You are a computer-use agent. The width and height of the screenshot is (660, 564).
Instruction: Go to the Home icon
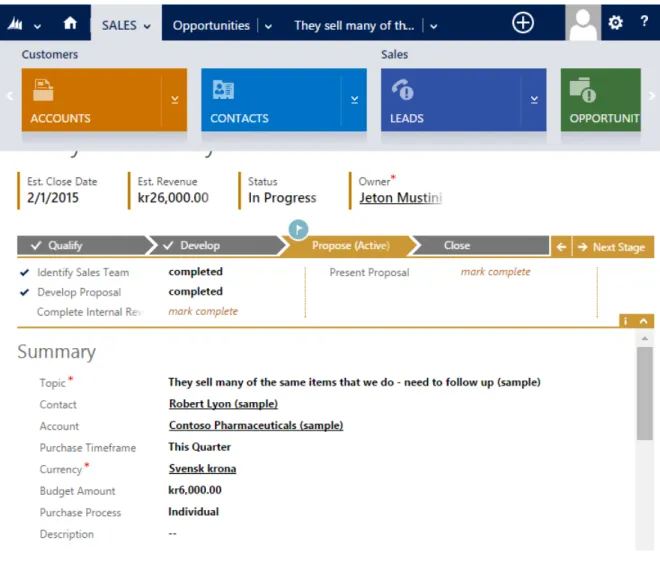[x=70, y=23]
